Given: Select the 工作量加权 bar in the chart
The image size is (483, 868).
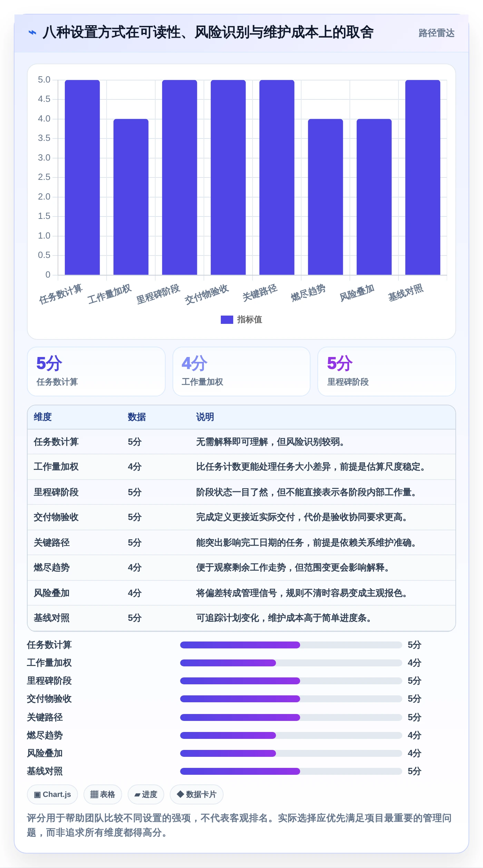Looking at the screenshot, I should click(x=131, y=197).
